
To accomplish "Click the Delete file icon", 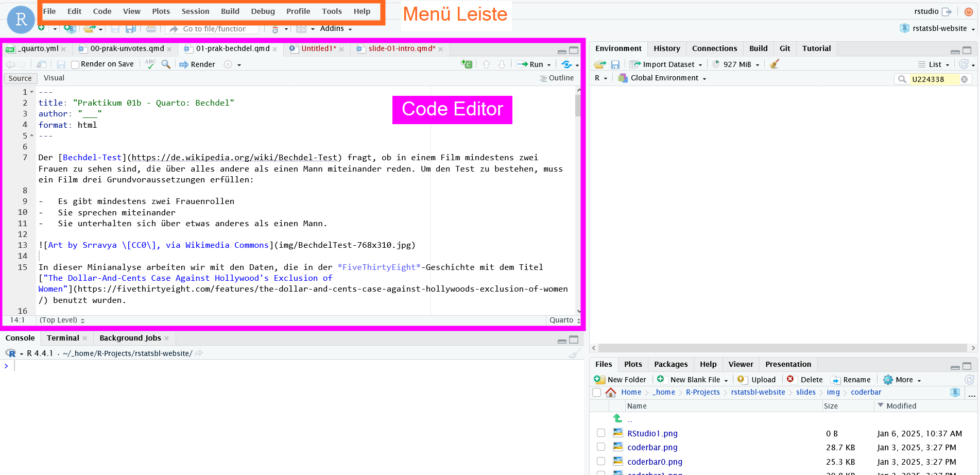I will [x=790, y=380].
